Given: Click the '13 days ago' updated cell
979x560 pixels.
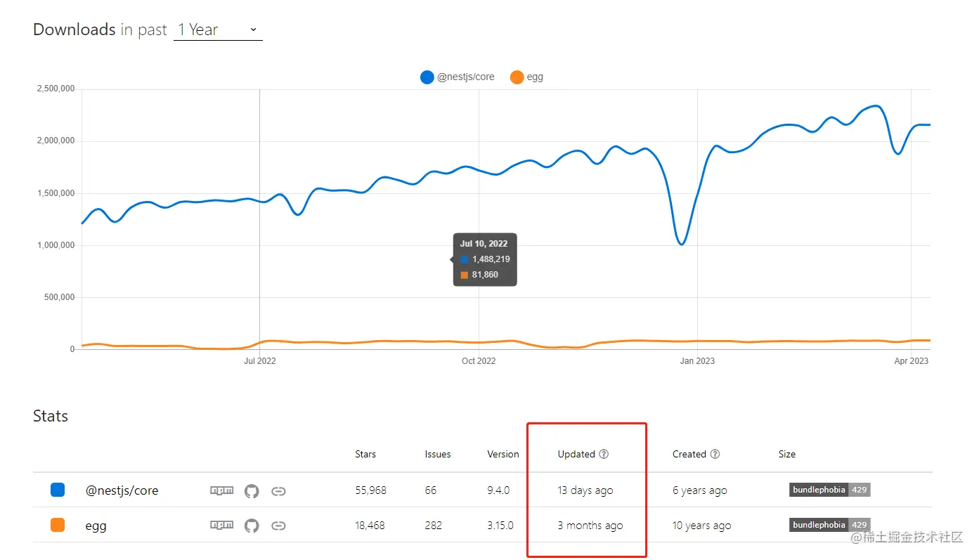Looking at the screenshot, I should point(585,490).
